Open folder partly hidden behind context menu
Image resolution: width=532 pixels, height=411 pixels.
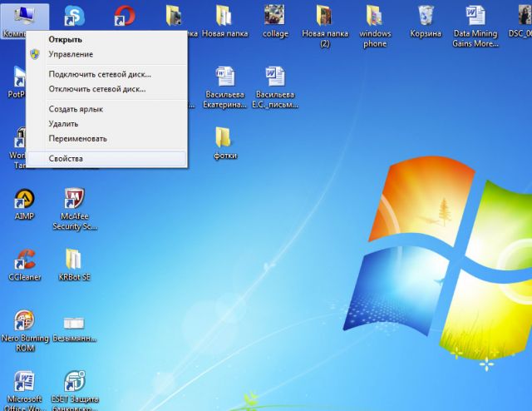[175, 16]
